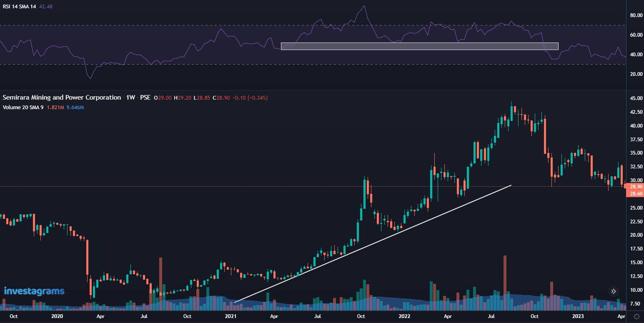Open chart settings gear icon
Viewport: 644px width, 323px height.
coord(636,316)
